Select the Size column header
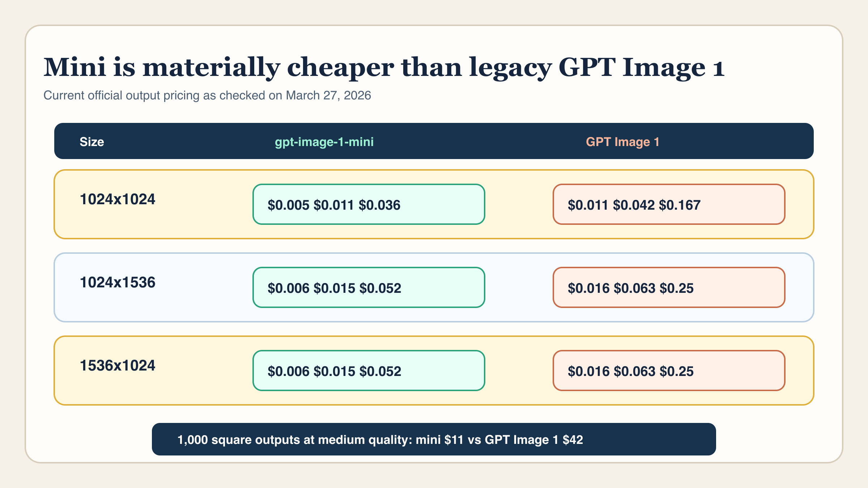The width and height of the screenshot is (868, 488). click(x=92, y=142)
